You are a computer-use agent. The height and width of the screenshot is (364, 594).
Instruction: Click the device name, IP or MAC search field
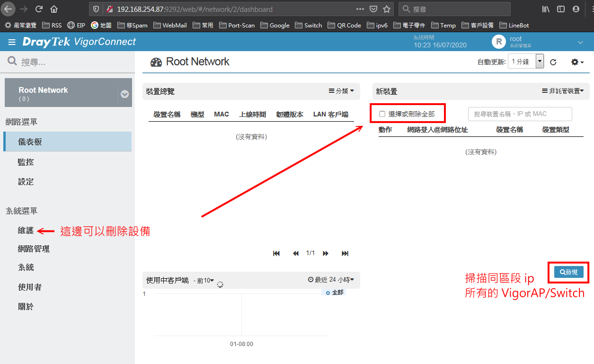coord(520,114)
